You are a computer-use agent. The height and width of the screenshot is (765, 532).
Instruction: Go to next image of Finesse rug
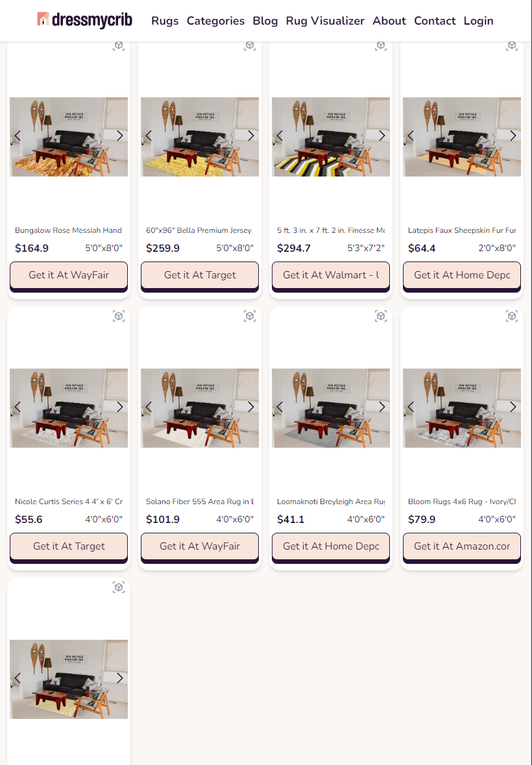coord(382,136)
